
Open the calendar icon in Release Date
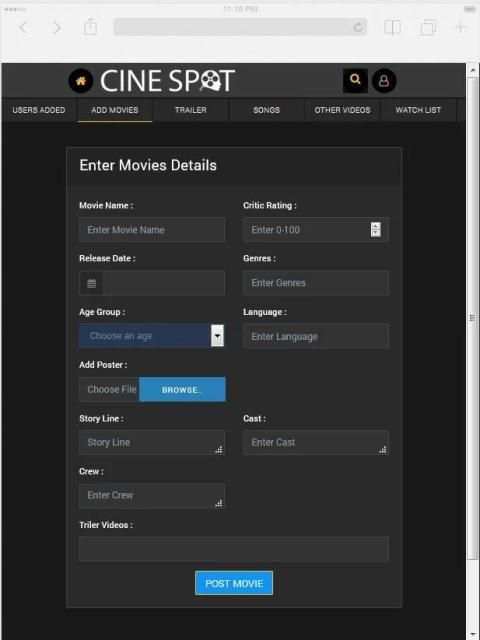click(91, 283)
